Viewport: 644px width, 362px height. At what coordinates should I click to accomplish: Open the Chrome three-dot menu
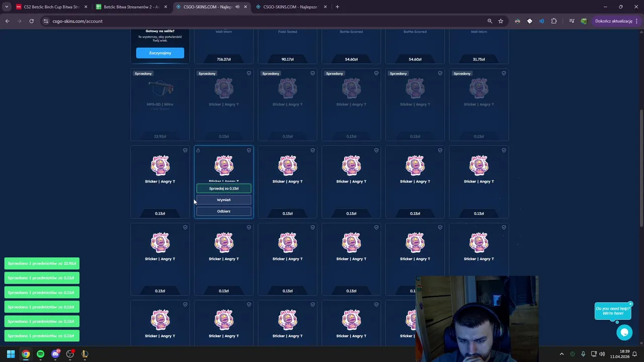click(x=638, y=21)
